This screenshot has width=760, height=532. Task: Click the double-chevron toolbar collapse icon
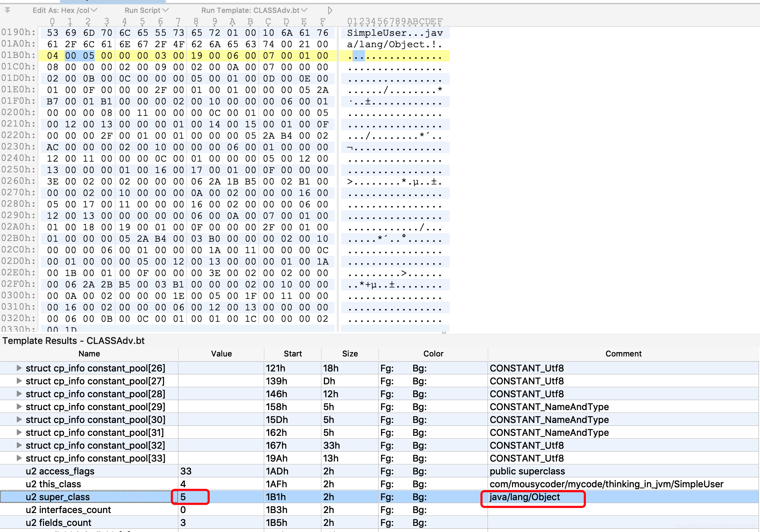click(x=8, y=10)
